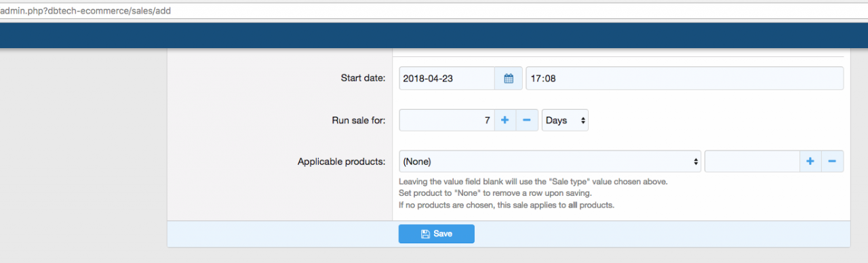Click the "Leaving the value field blank" hint text

pyautogui.click(x=538, y=182)
